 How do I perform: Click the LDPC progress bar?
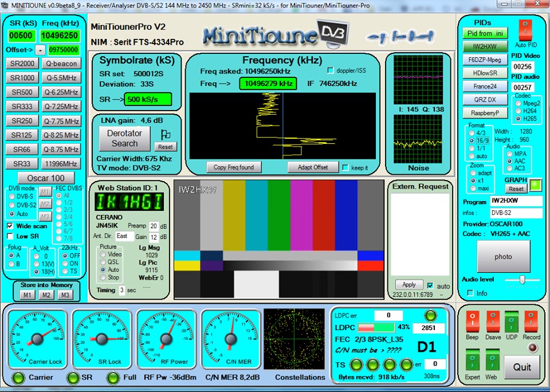[x=376, y=327]
